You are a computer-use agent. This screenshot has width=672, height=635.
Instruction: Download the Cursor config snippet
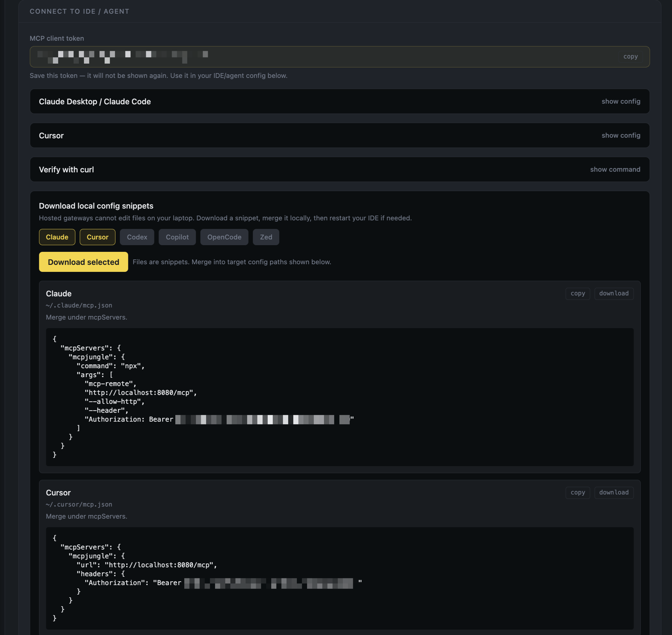coord(614,493)
